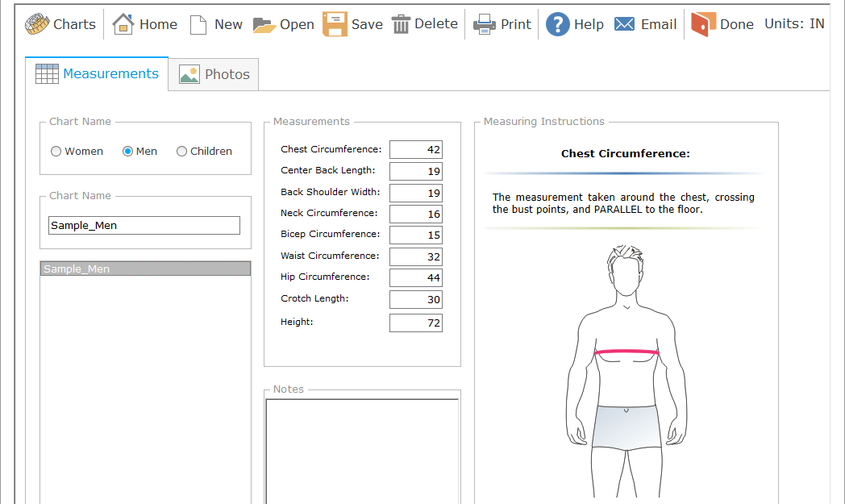Click the Chest Circumference value field

pos(415,150)
